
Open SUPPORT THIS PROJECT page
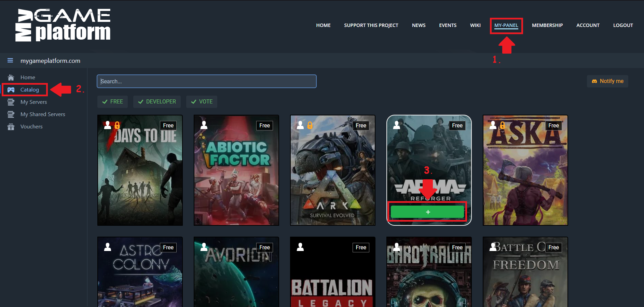click(371, 25)
